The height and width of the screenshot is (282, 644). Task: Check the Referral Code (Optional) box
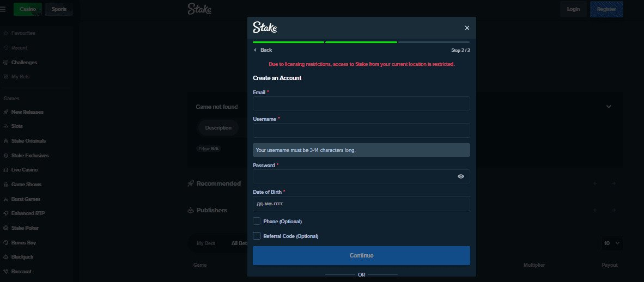[257, 236]
